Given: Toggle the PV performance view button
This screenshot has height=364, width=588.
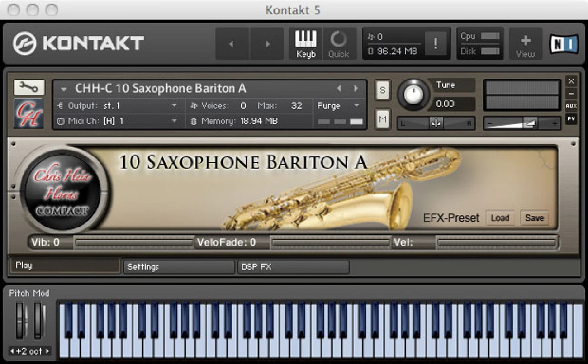Looking at the screenshot, I should pyautogui.click(x=571, y=119).
